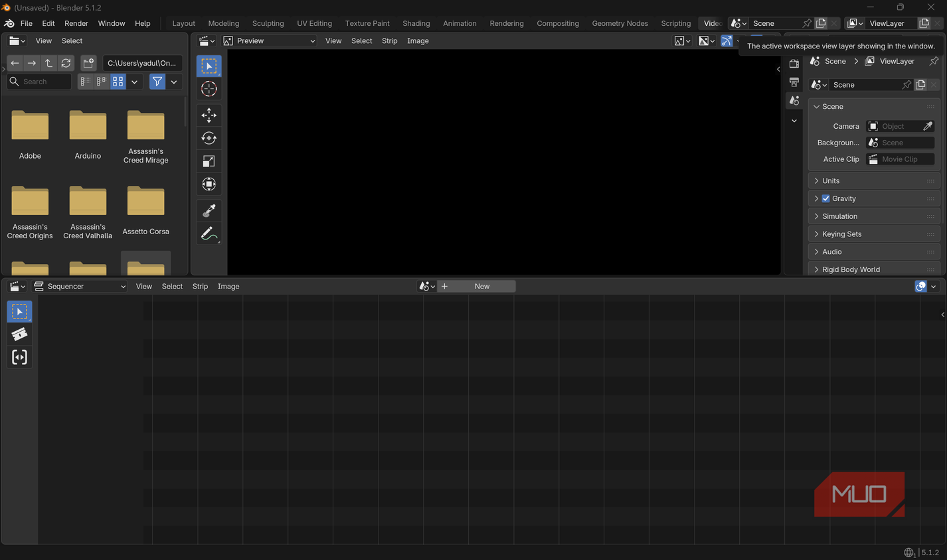The image size is (947, 560).
Task: Click the Background Scene field
Action: coord(901,143)
